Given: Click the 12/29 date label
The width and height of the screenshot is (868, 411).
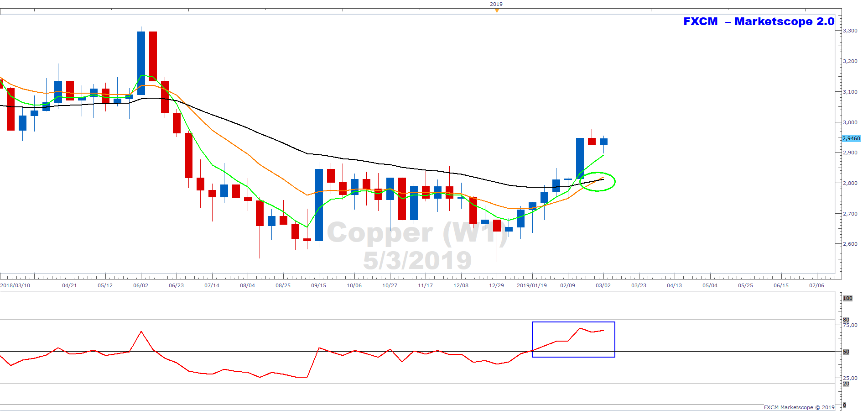Looking at the screenshot, I should pyautogui.click(x=496, y=285).
